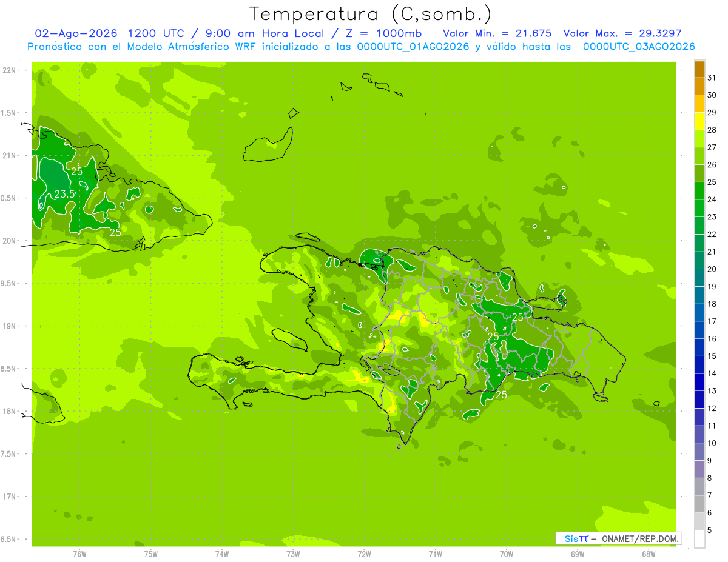Click the 'Sis' logo text in the credit box
Image resolution: width=728 pixels, height=562 pixels.
571,538
